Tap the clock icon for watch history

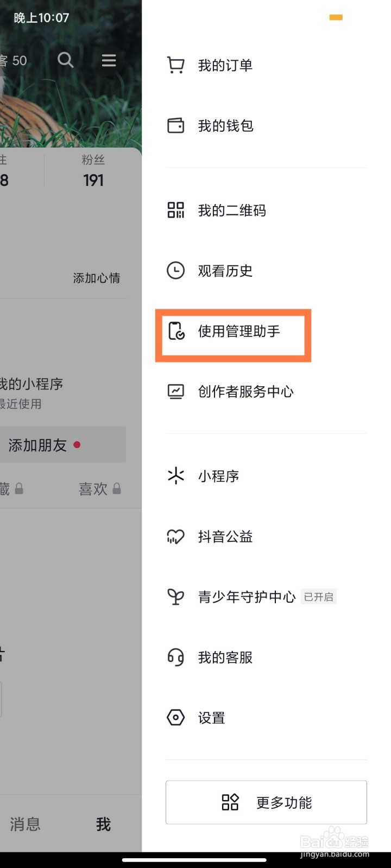coord(175,271)
